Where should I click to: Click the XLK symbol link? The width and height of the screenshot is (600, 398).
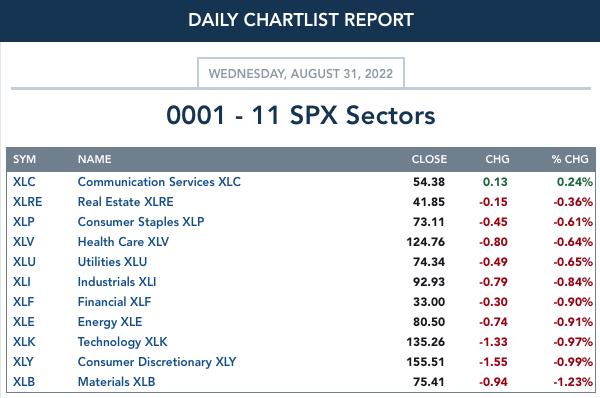tap(24, 342)
